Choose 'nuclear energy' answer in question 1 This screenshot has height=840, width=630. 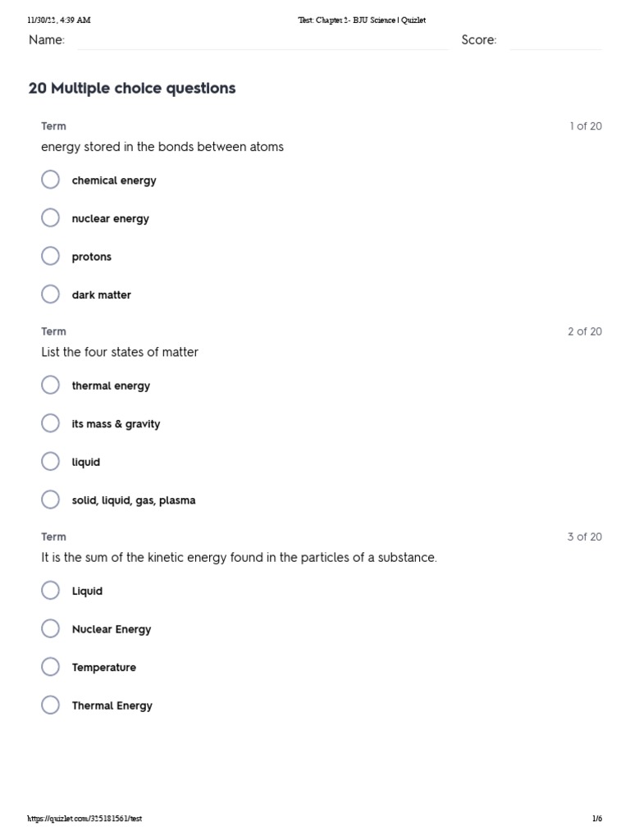(x=51, y=218)
